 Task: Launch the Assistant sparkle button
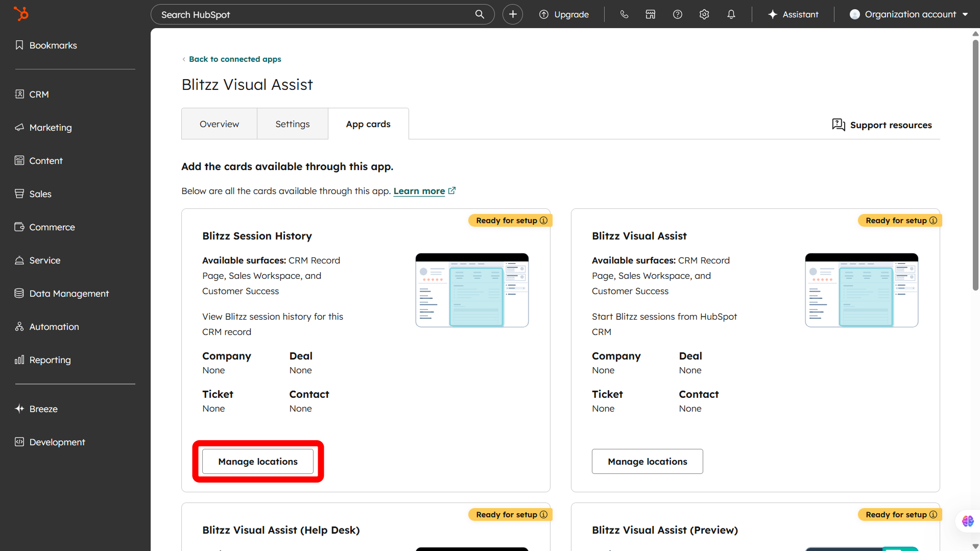[x=793, y=14]
